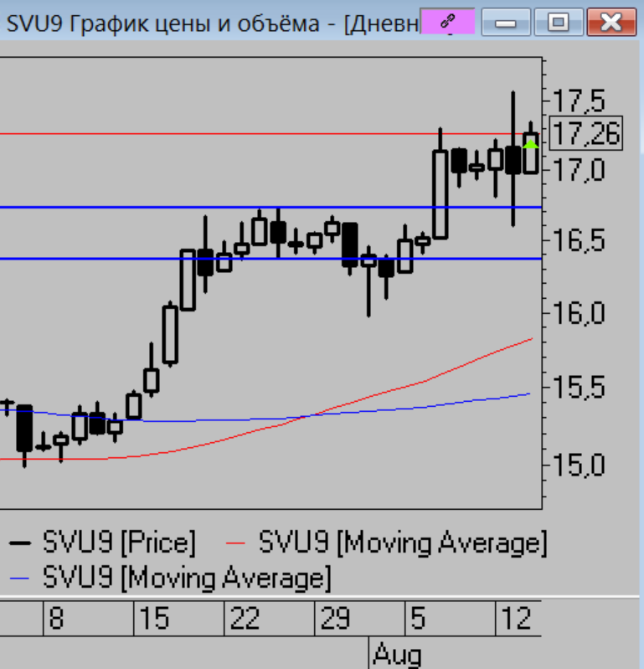644x669 pixels.
Task: Click the green triangle marker on last candle
Action: click(x=531, y=144)
